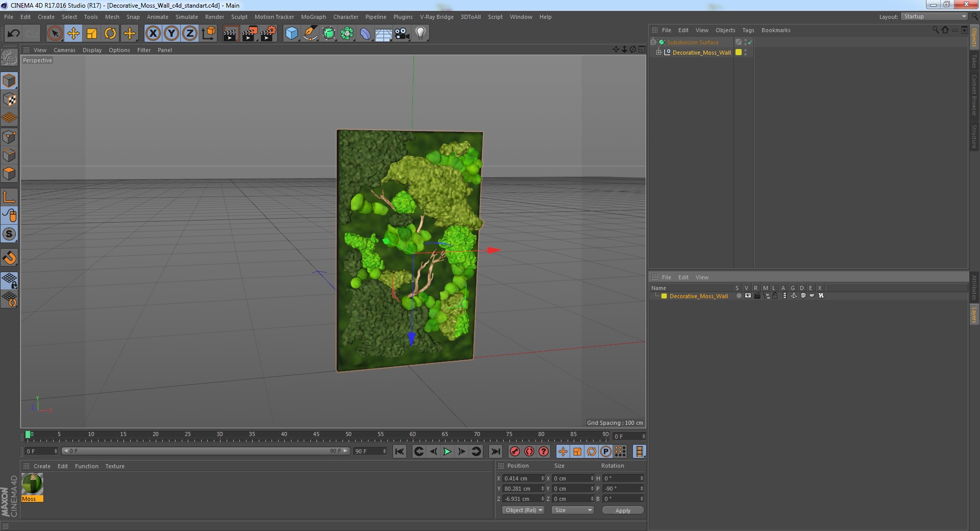Open Object Manager Tags menu
The height and width of the screenshot is (531, 980).
748,30
